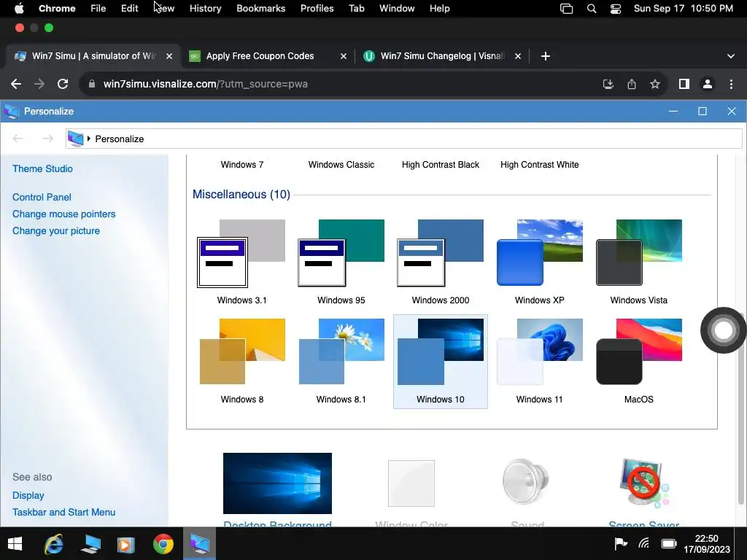
Task: Click Personalize breadcrumb in address bar
Action: click(119, 139)
